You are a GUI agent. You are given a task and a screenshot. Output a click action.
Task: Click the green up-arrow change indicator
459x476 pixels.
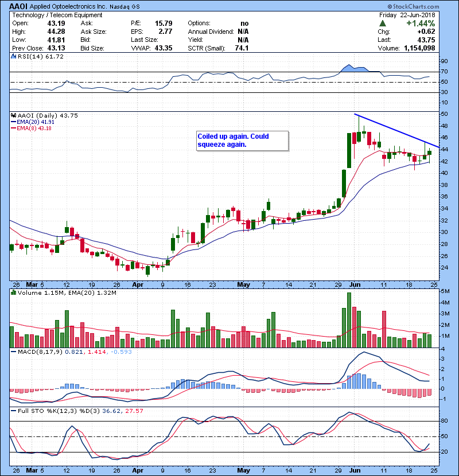click(x=383, y=24)
